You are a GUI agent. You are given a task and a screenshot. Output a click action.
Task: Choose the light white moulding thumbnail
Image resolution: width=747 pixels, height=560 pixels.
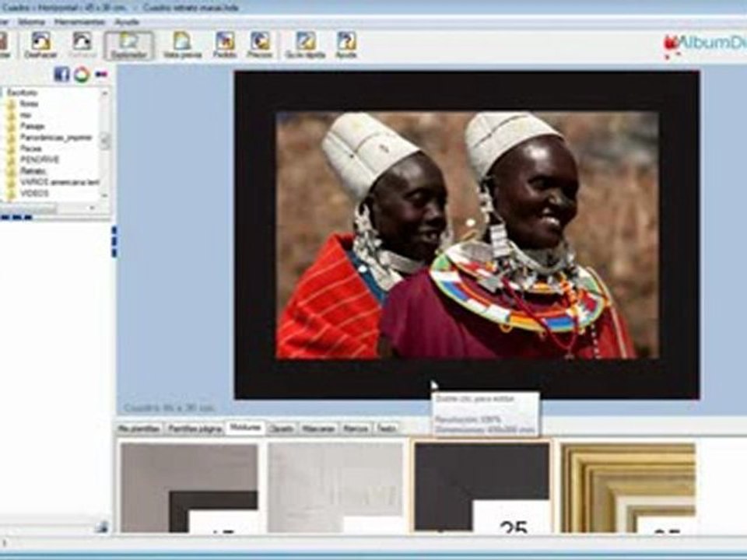coord(335,488)
